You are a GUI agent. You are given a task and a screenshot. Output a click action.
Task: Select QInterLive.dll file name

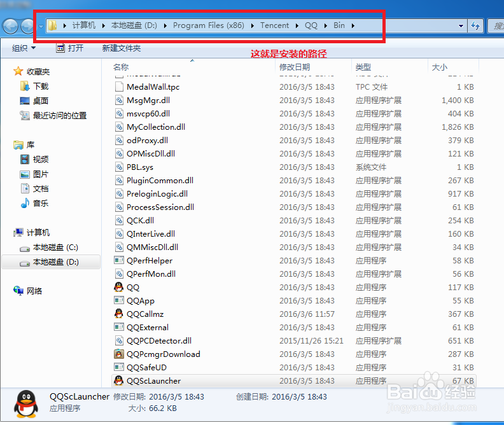[x=151, y=234]
